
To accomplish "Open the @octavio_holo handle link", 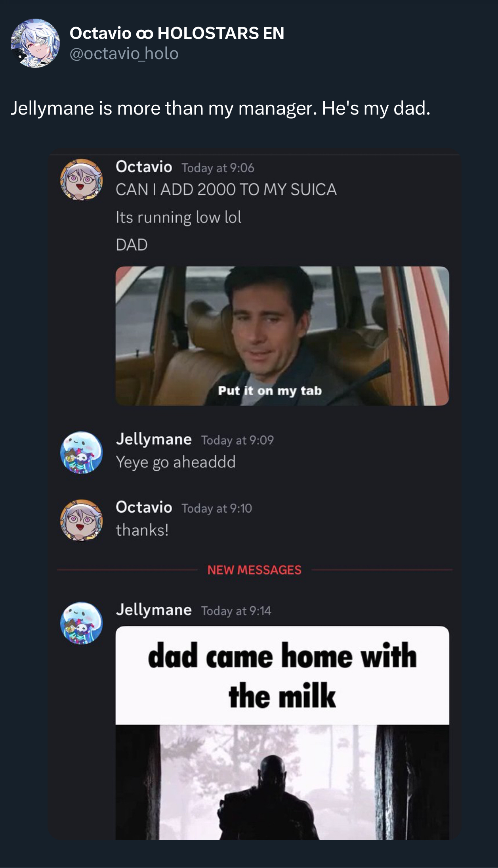I will [x=124, y=54].
